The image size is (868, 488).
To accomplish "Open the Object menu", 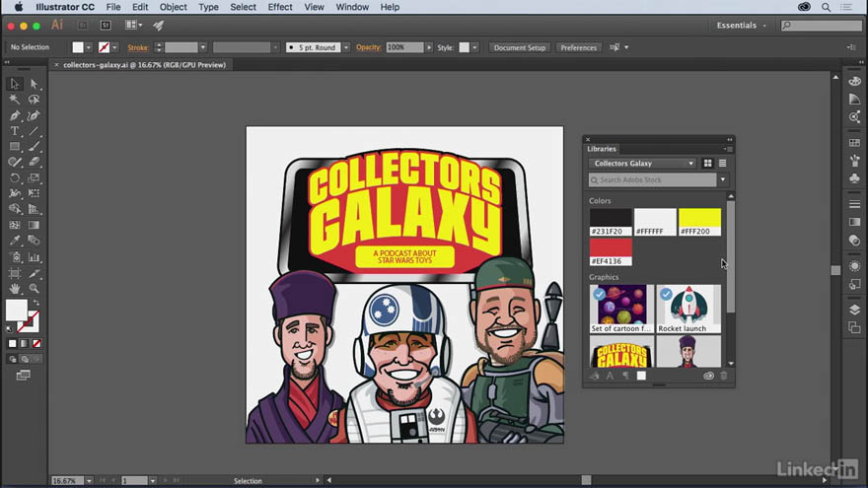I will click(174, 7).
